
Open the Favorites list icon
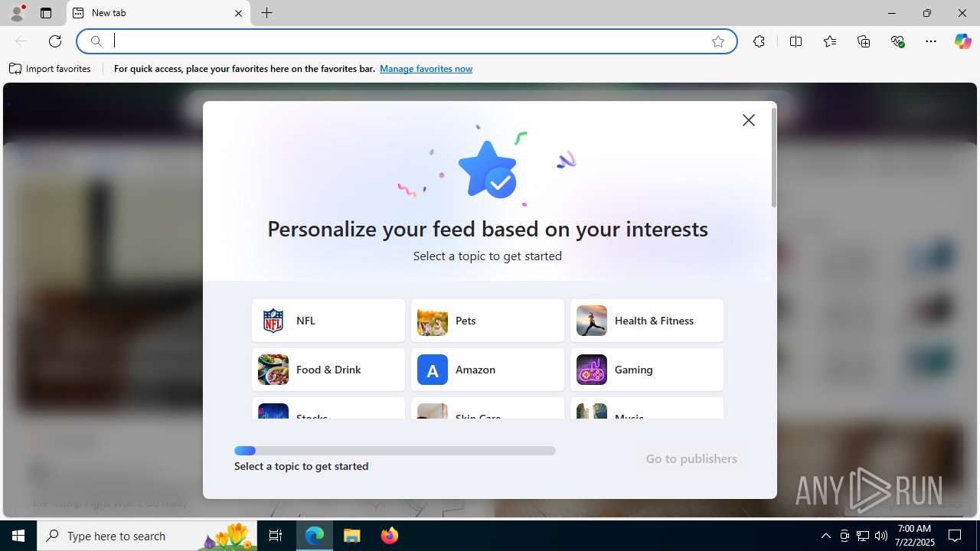click(x=830, y=41)
